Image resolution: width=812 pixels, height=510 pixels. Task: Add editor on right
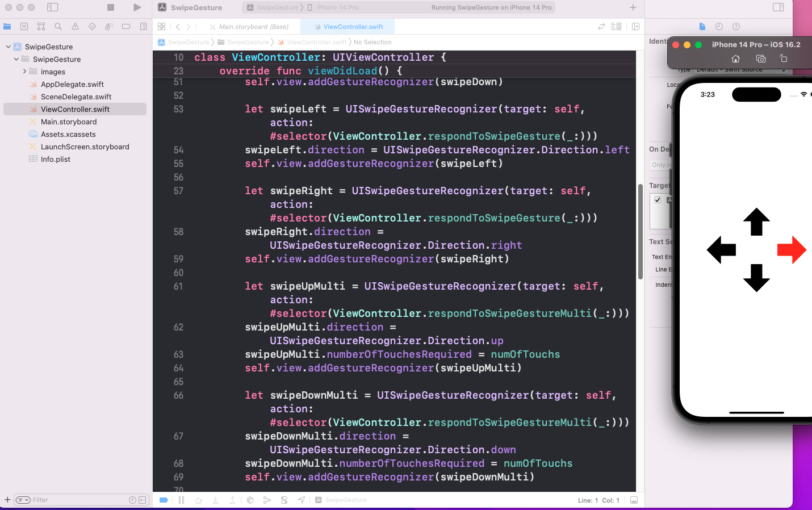[x=636, y=27]
